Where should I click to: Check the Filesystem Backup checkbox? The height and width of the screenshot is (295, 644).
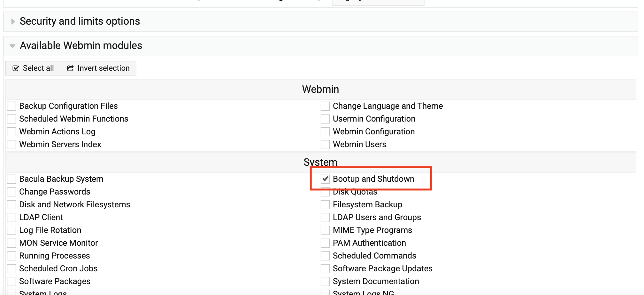325,204
